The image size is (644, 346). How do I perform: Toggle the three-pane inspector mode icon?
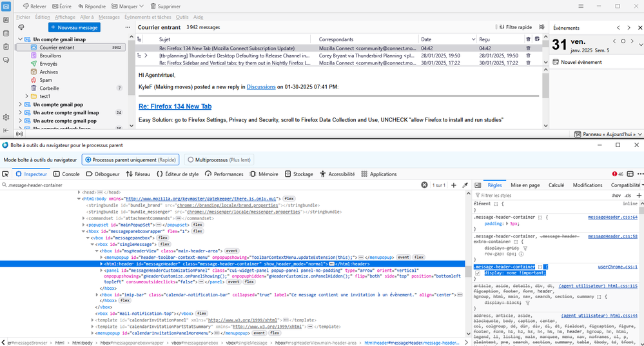click(x=478, y=185)
